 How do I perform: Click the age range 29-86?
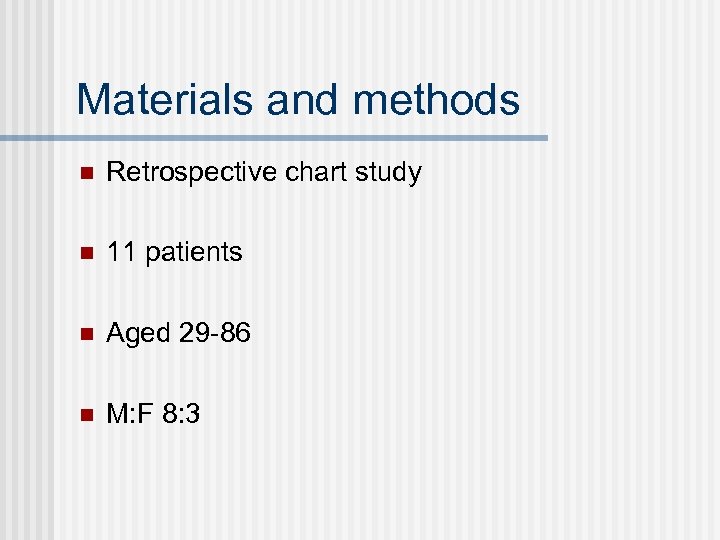(215, 332)
